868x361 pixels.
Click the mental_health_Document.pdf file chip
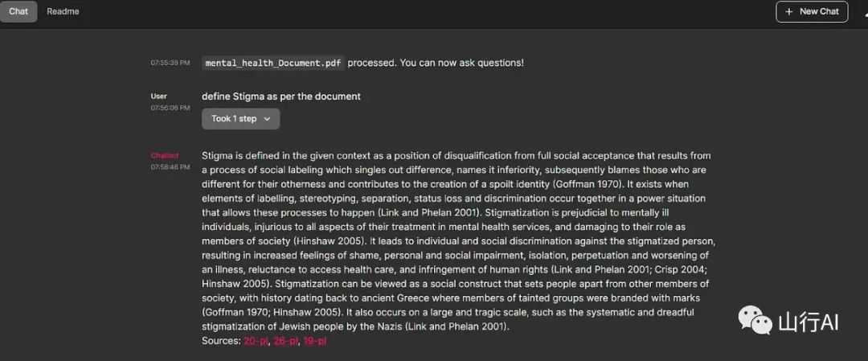pyautogui.click(x=273, y=63)
